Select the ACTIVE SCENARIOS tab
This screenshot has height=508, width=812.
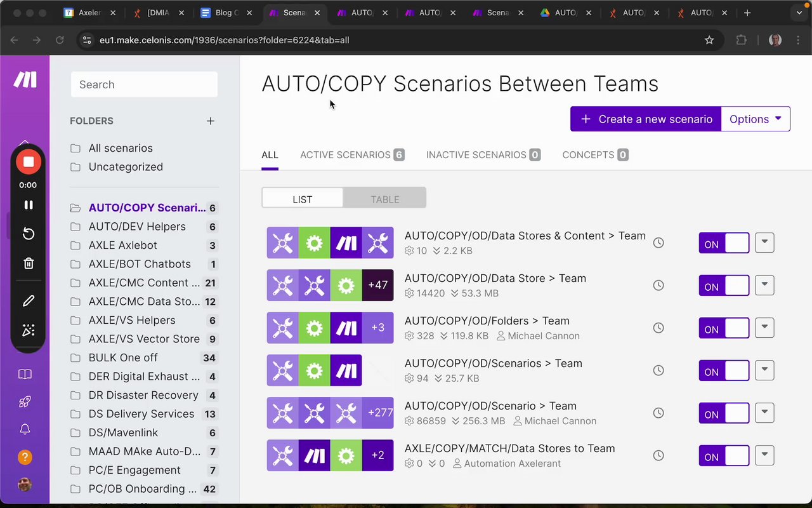click(352, 155)
